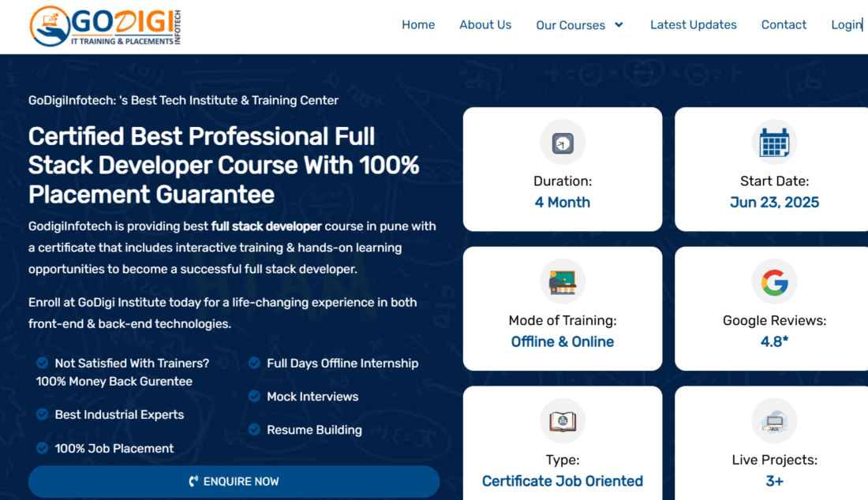Open the Contact page link

784,24
